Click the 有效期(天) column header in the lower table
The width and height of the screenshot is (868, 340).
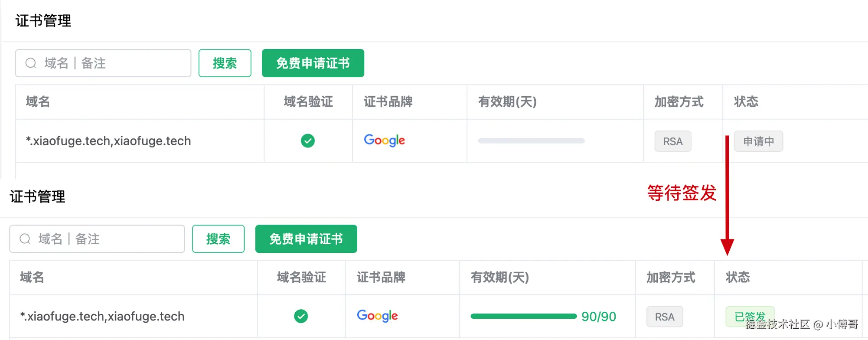[x=500, y=278]
